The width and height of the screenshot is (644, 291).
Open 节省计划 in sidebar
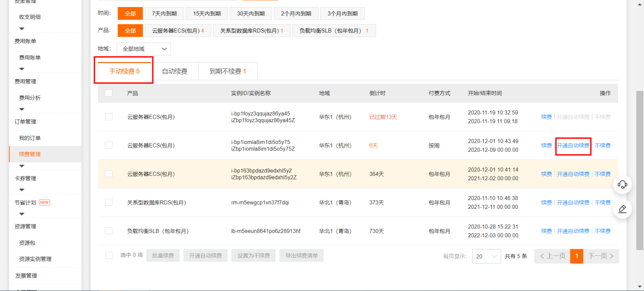pos(25,202)
